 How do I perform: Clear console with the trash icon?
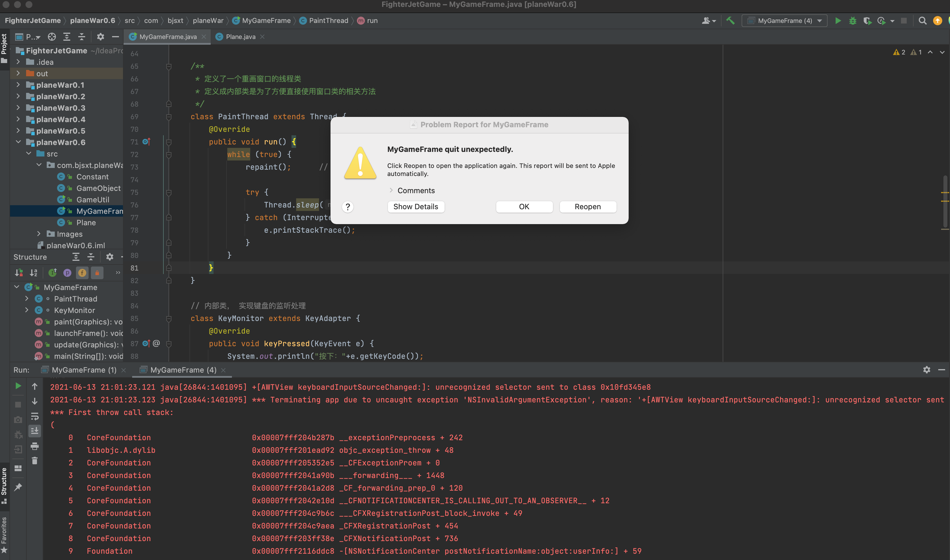click(34, 461)
